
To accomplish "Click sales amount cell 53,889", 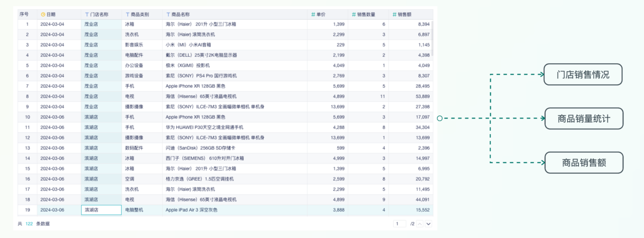I will [x=411, y=96].
